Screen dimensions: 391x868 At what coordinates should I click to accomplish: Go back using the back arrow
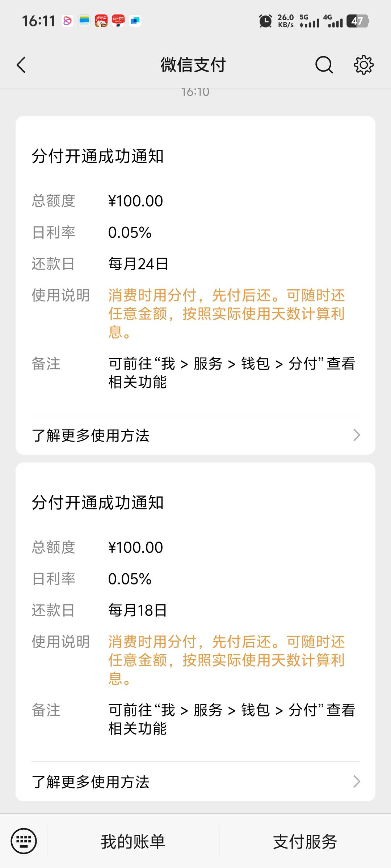coord(21,65)
